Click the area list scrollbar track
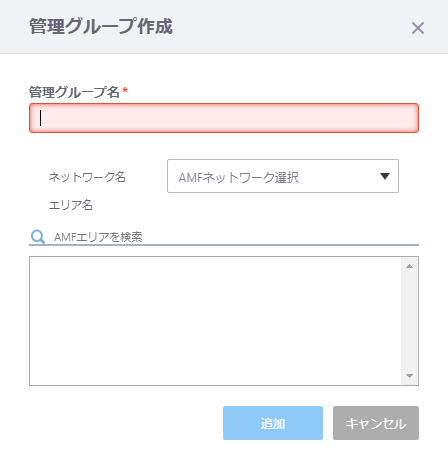Screen dimensions: 448x459 click(x=409, y=321)
